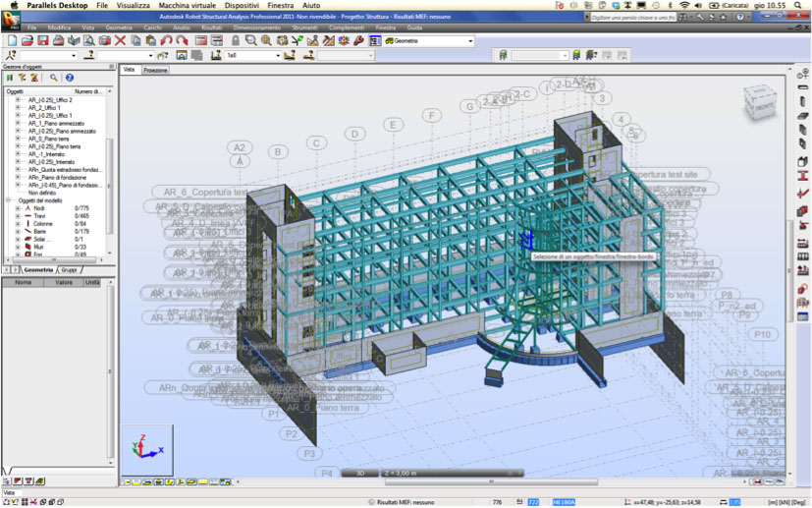Switch to the Proiezione tab
The height and width of the screenshot is (508, 812).
click(155, 70)
